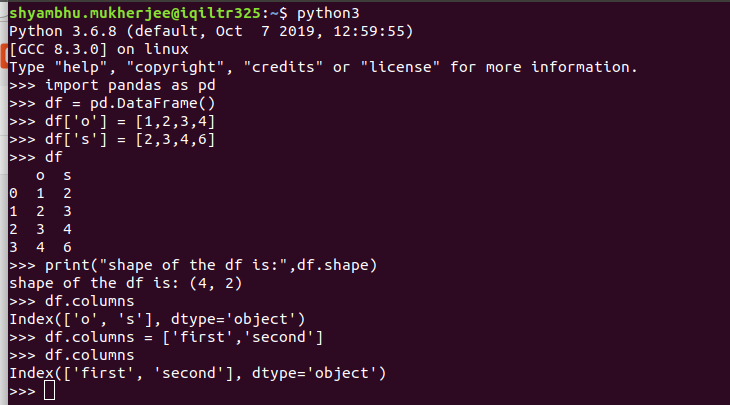
Task: Click the value 6 in the last dataframe row
Action: [68, 247]
